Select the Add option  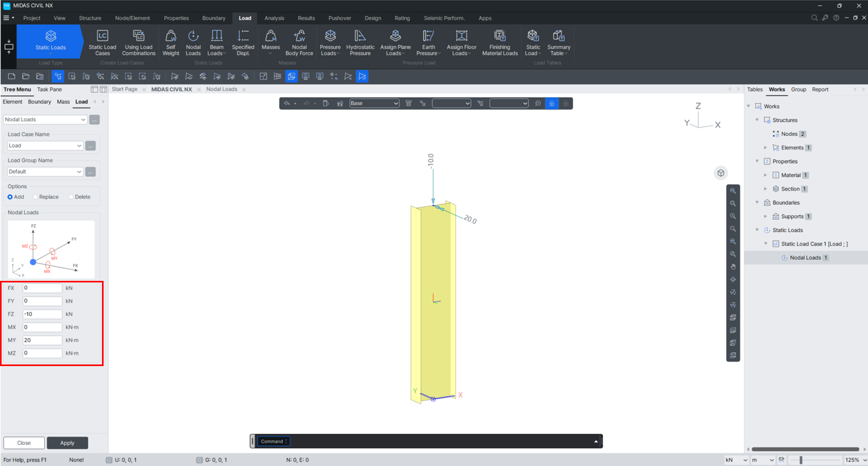[x=16, y=197]
